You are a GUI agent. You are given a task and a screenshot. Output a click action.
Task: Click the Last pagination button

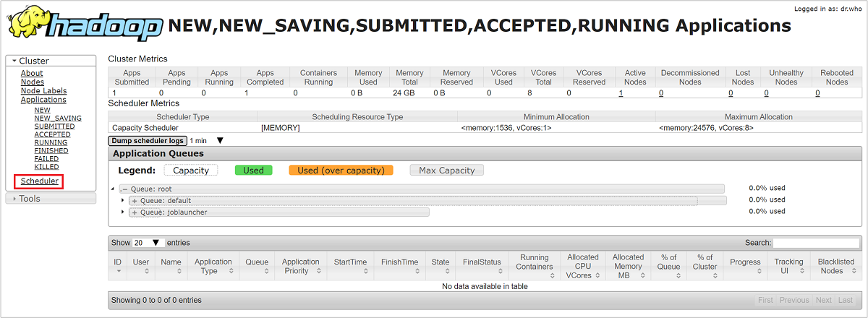point(845,300)
